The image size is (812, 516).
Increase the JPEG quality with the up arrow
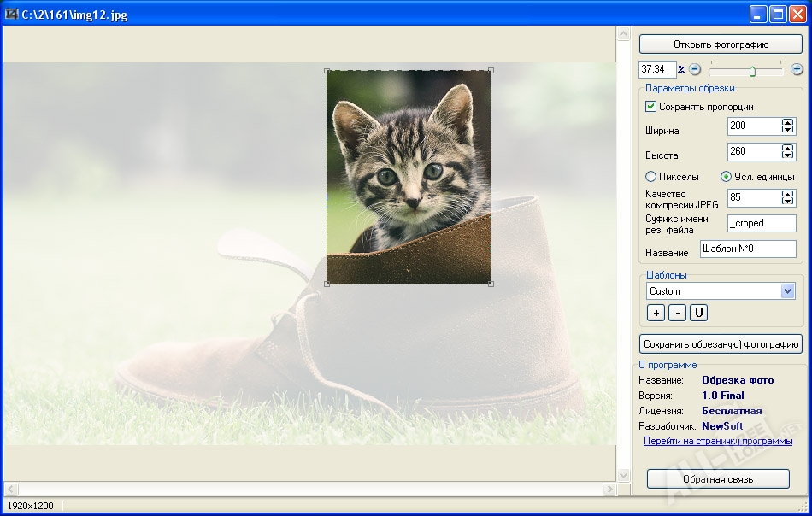tap(787, 194)
